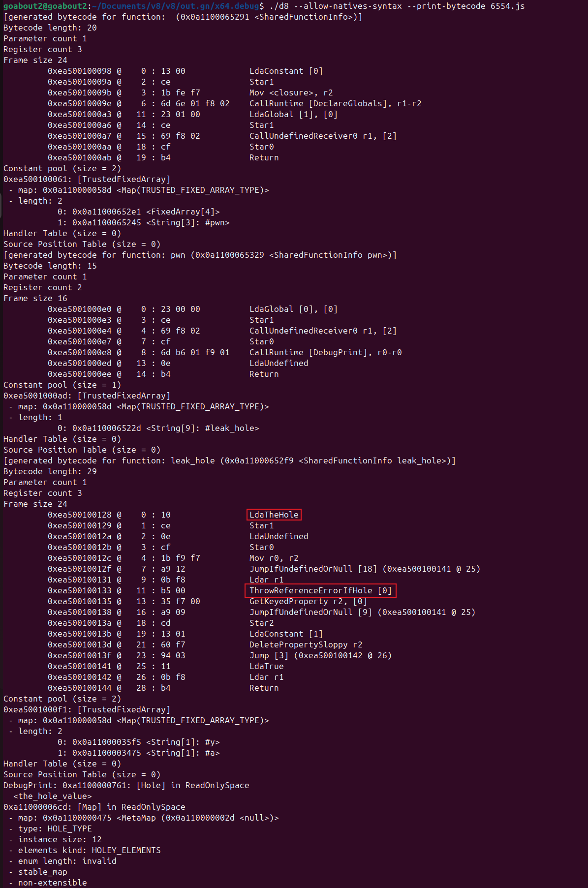Click the red-boxed ThrowReferenceErrorIfHole [0] instruction
This screenshot has height=888, width=588.
(x=320, y=590)
